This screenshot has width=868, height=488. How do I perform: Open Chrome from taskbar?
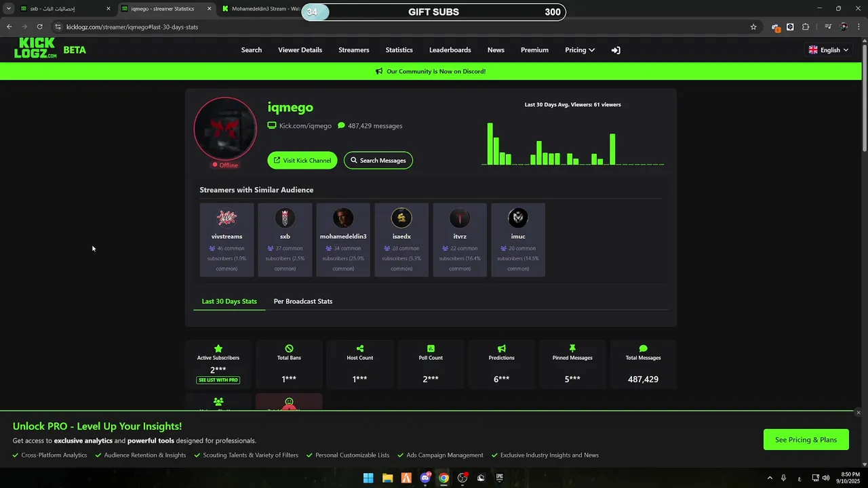tap(443, 478)
